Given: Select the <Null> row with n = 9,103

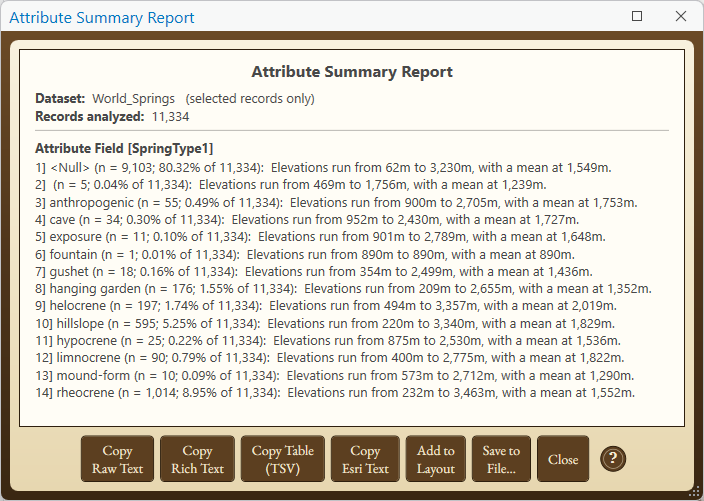Looking at the screenshot, I should pyautogui.click(x=323, y=168).
